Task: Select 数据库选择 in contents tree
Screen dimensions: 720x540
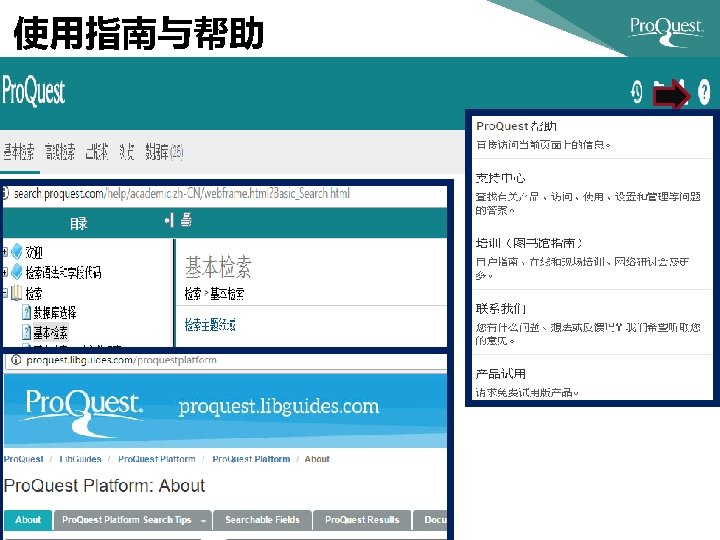Action: (55, 313)
